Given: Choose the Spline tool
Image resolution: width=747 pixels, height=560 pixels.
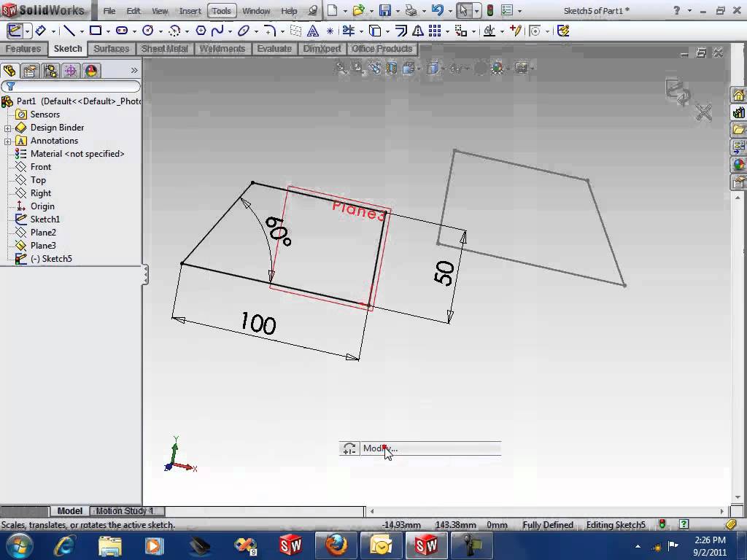Looking at the screenshot, I should [219, 31].
